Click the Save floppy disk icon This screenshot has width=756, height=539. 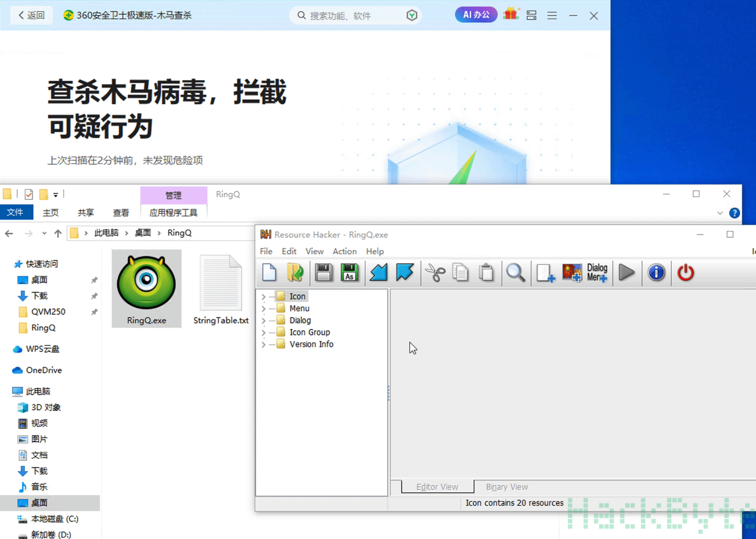tap(323, 273)
